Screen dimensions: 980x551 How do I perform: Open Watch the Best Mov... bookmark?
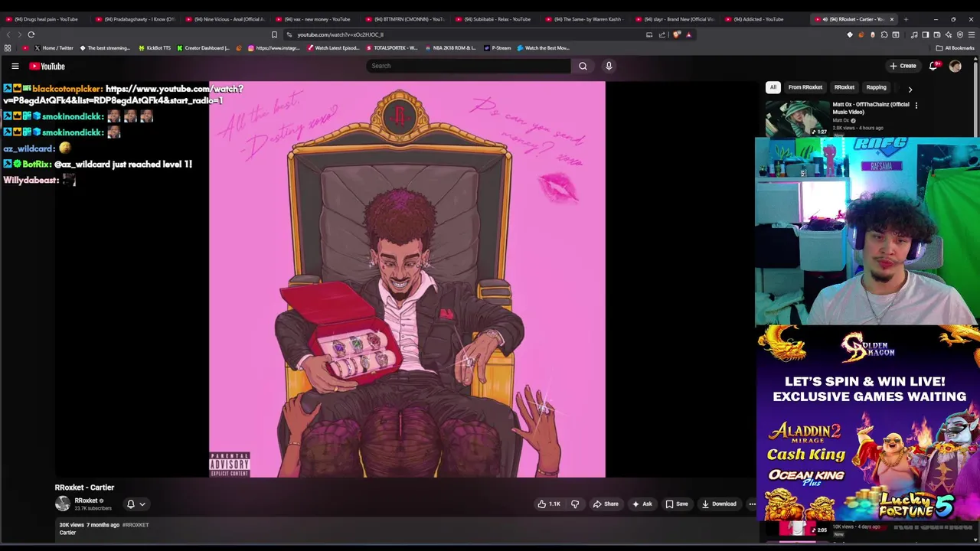pyautogui.click(x=544, y=47)
